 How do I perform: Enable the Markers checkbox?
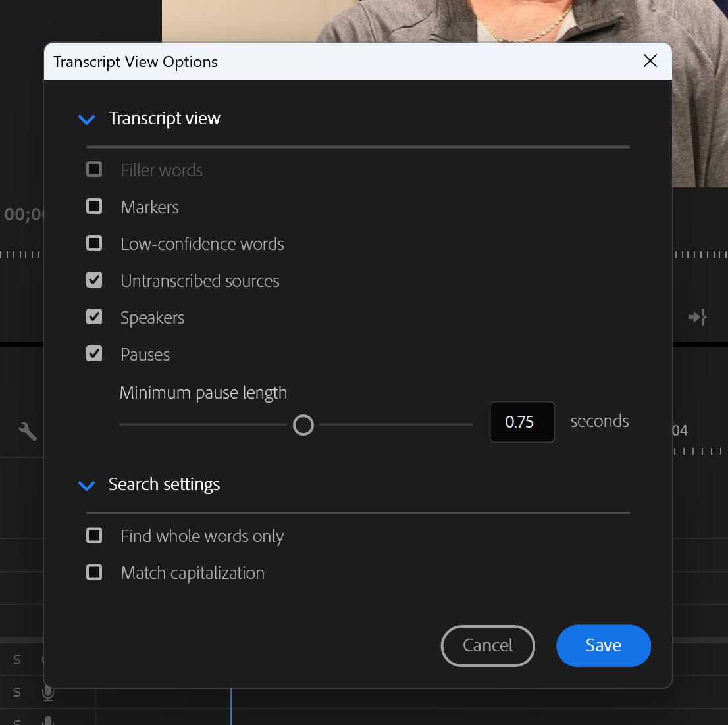(x=94, y=206)
